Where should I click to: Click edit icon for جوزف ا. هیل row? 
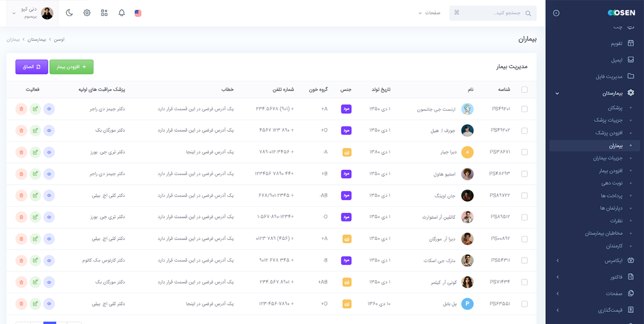[x=35, y=130]
